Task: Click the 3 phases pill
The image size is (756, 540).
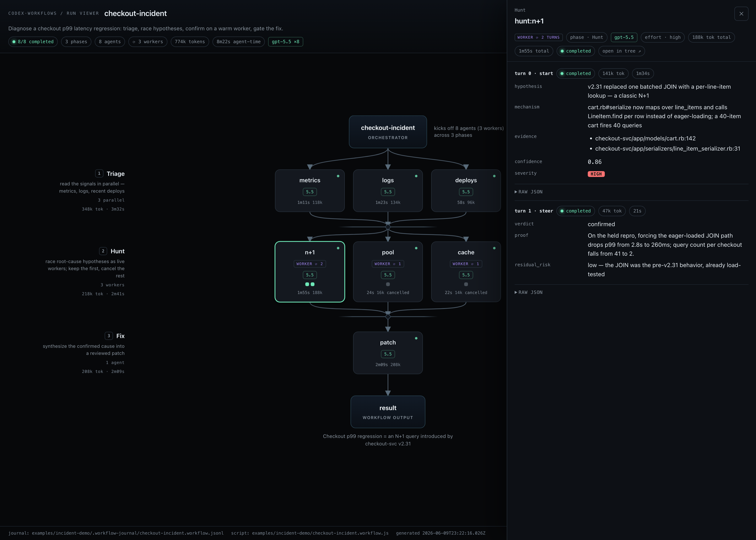Action: click(x=76, y=42)
